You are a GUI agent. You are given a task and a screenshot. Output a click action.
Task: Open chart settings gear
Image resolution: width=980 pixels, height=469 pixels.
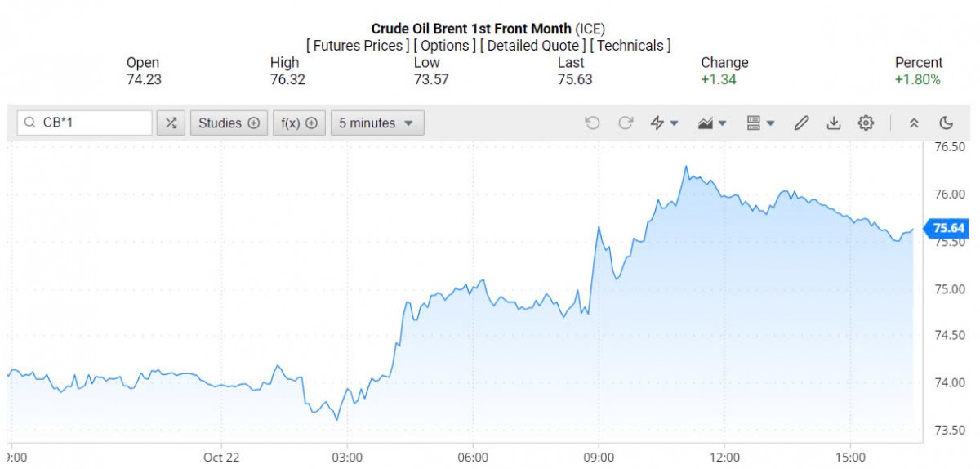(866, 123)
